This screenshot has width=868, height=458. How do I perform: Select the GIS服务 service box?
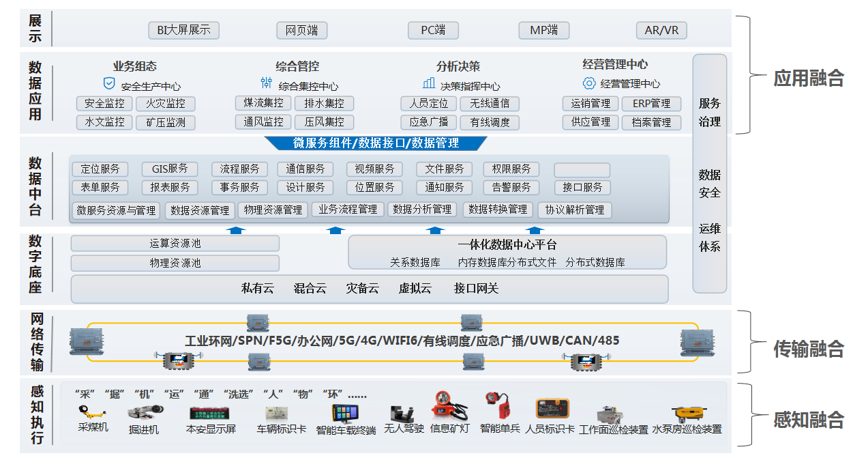(170, 169)
